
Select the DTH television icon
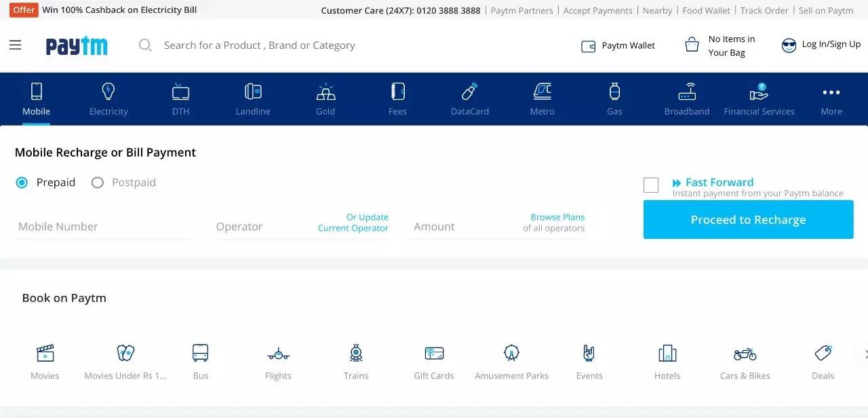pyautogui.click(x=180, y=91)
